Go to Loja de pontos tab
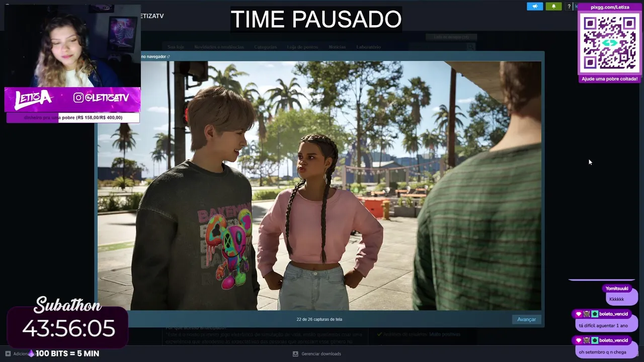 click(302, 47)
